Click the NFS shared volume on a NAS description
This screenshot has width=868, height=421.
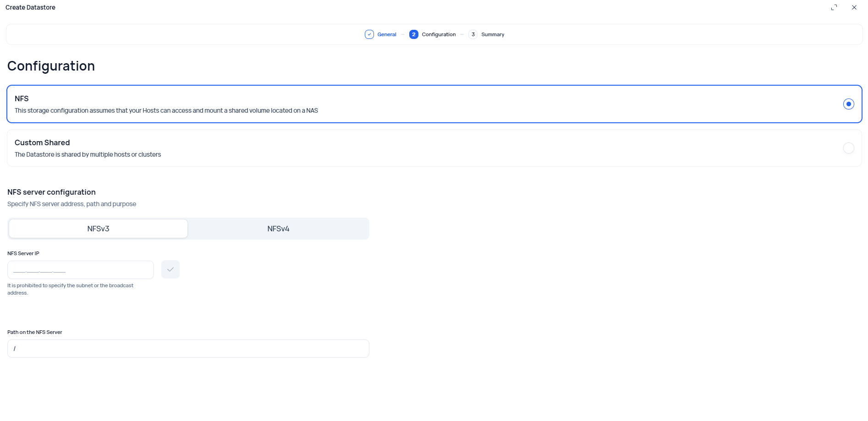click(166, 110)
